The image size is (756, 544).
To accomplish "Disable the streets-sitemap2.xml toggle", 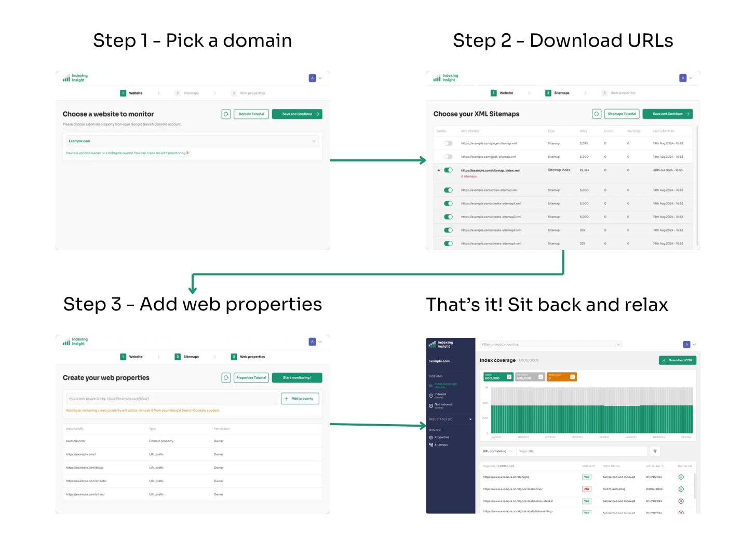I will pos(448,217).
